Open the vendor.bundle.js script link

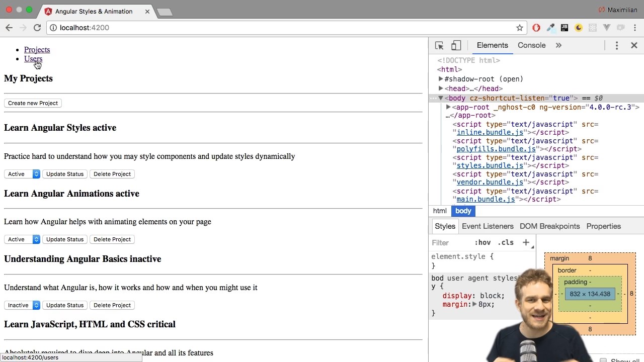tap(490, 182)
